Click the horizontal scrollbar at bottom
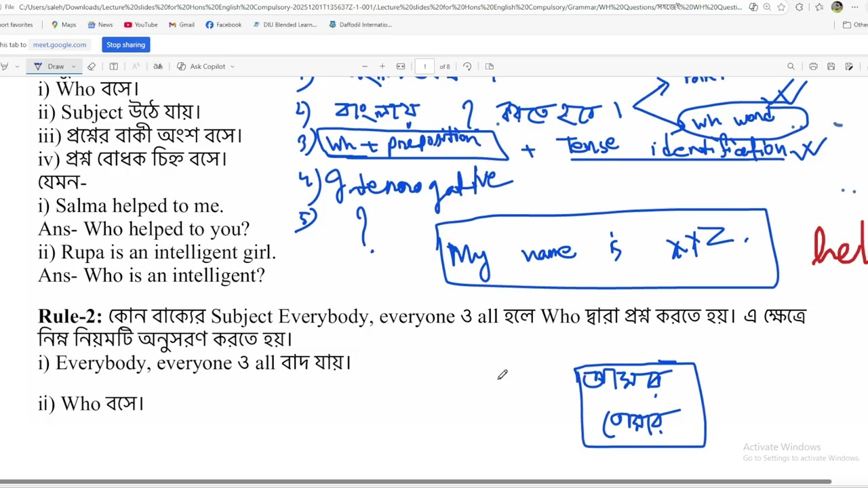868x488 pixels. coord(416,482)
